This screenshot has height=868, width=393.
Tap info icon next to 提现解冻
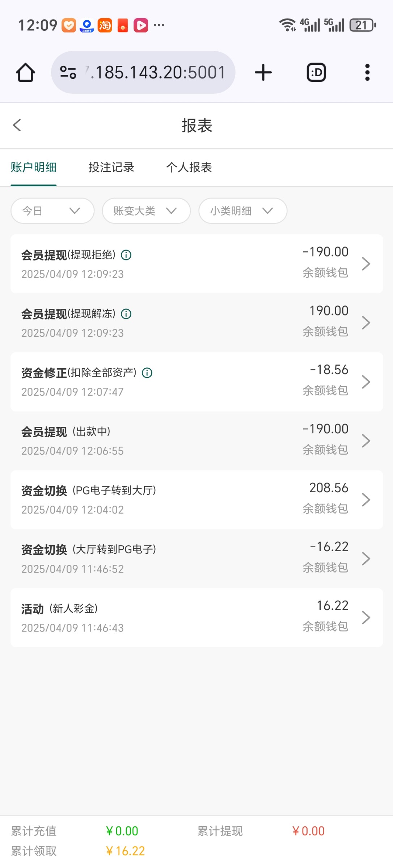[126, 314]
